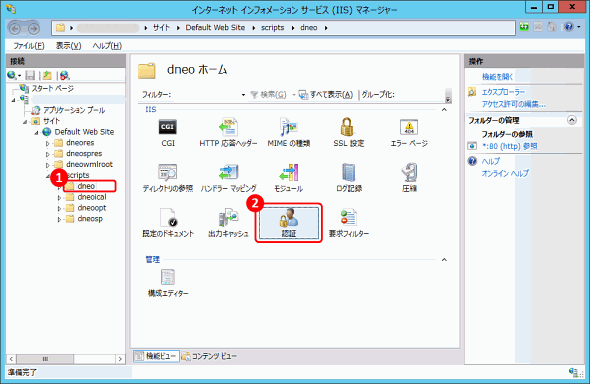The image size is (590, 384).
Task: Collapse the 管理 group section
Action: pyautogui.click(x=444, y=260)
